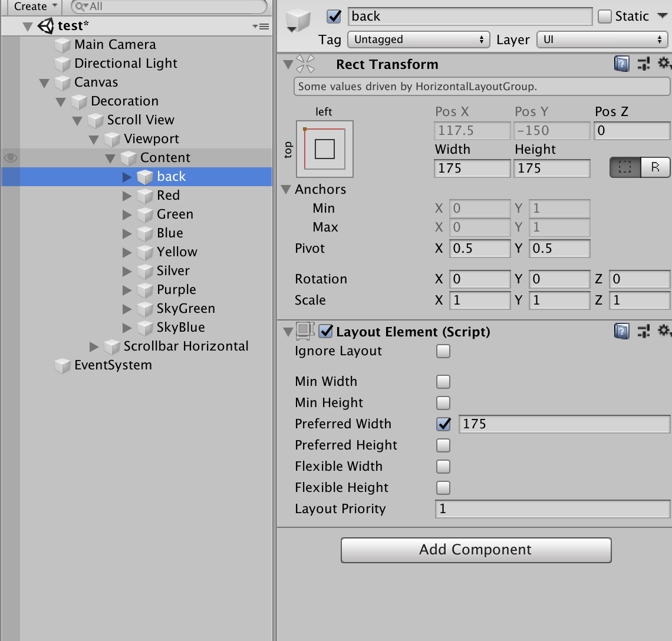Click the hierarchy search field
Viewport: 672px width, 641px height.
(x=169, y=6)
